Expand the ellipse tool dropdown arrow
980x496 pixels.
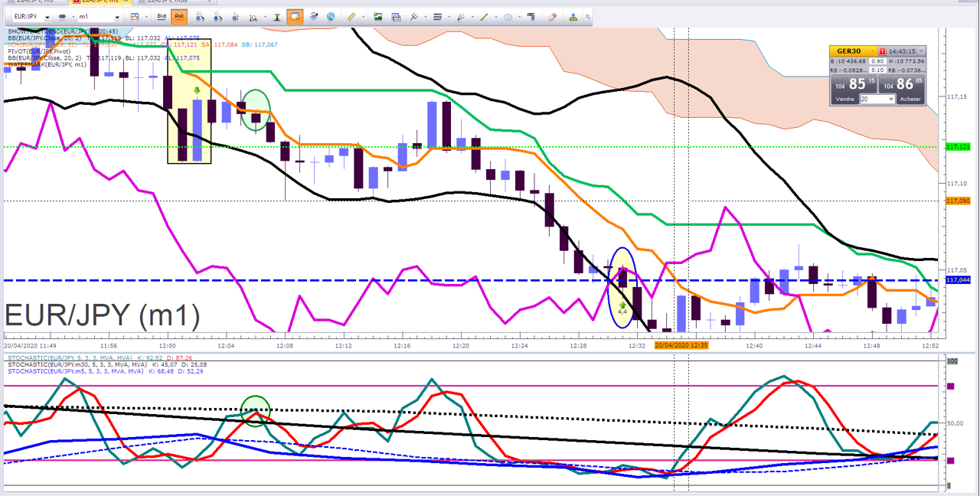[x=520, y=17]
